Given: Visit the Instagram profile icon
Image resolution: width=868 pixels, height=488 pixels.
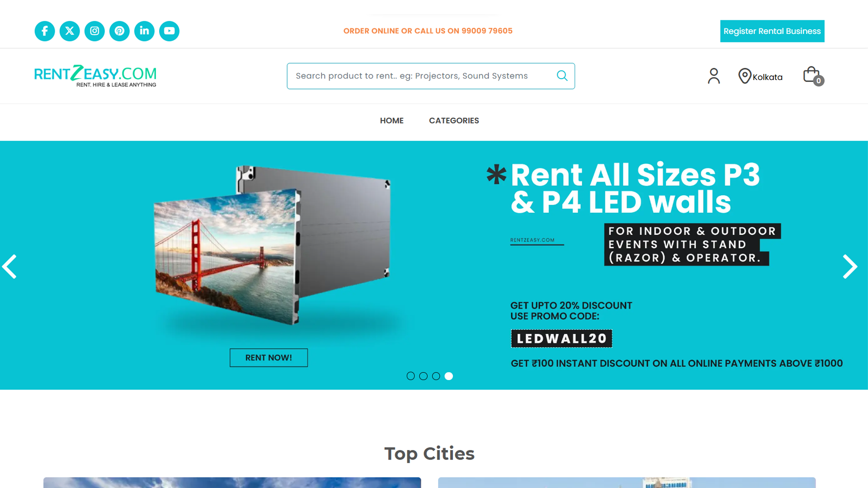Looking at the screenshot, I should coord(94,31).
